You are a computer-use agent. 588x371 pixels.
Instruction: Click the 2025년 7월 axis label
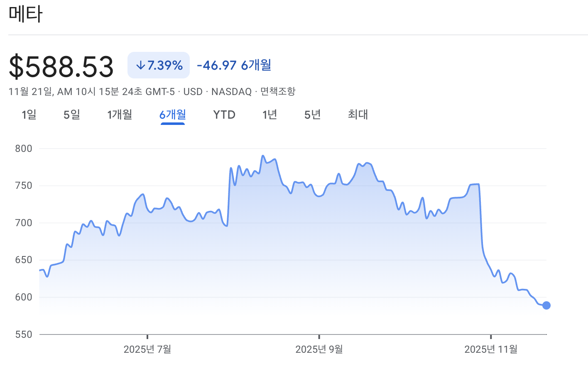point(147,349)
